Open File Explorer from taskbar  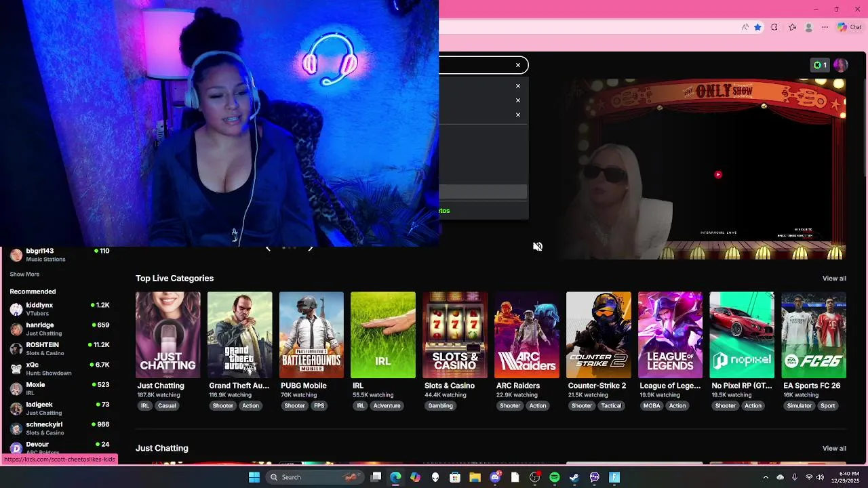click(475, 477)
